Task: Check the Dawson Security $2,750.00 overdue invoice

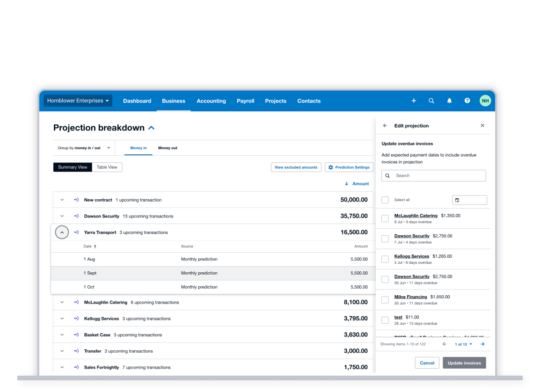Action: [x=385, y=239]
